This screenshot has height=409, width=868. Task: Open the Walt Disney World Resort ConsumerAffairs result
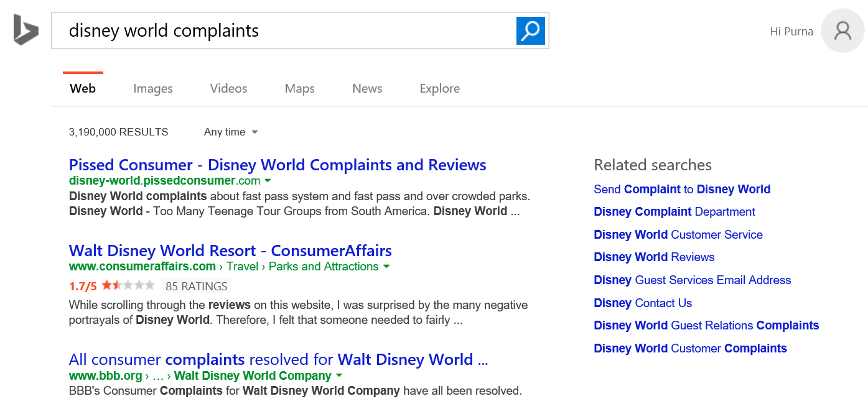point(230,250)
